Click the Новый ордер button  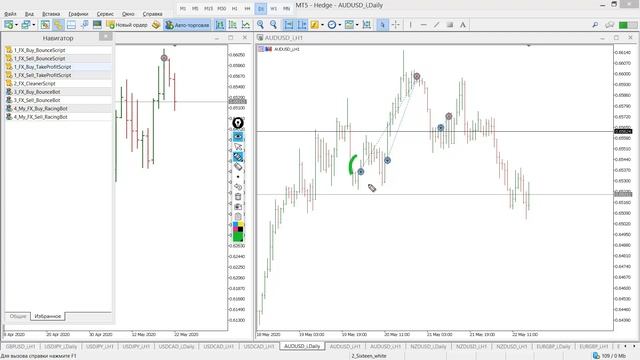tap(127, 25)
